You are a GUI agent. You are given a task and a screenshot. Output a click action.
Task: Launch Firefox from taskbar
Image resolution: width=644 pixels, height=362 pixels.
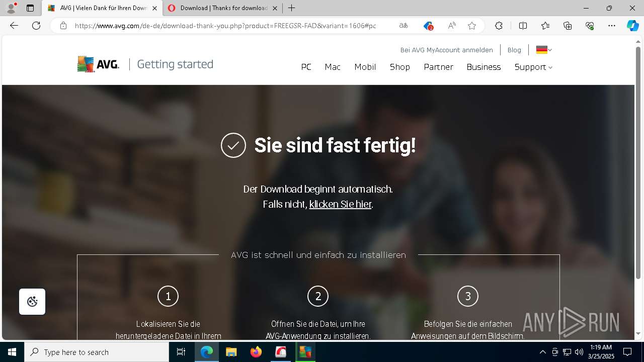coord(256,352)
